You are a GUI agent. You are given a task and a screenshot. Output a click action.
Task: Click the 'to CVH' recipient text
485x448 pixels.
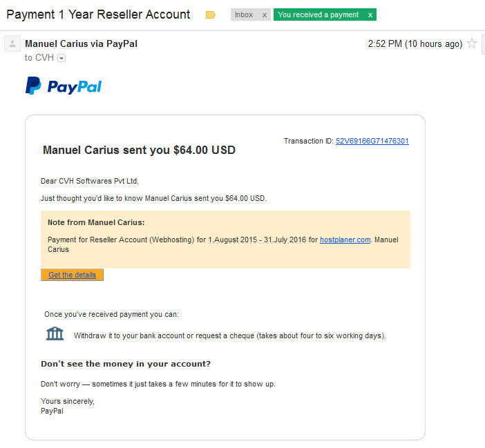click(x=39, y=58)
